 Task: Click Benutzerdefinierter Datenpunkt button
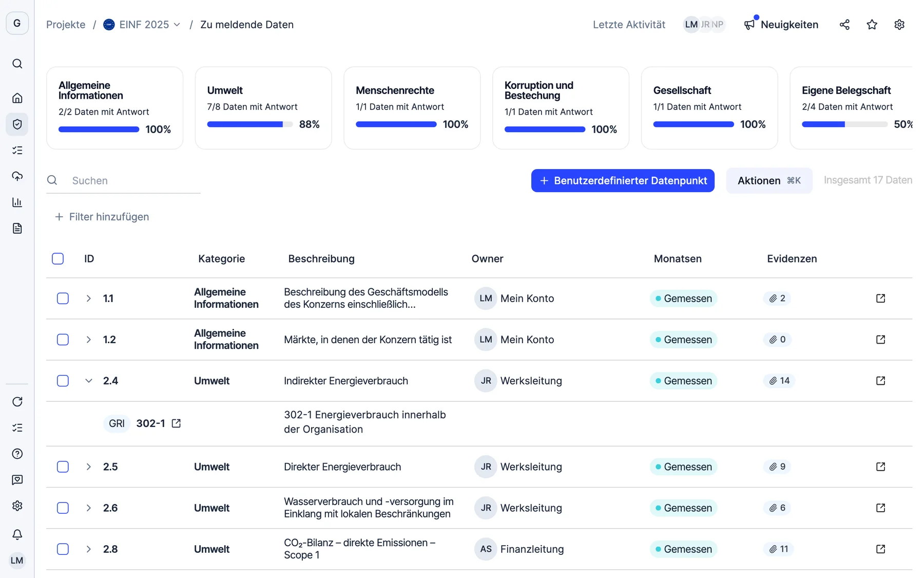[x=623, y=180]
